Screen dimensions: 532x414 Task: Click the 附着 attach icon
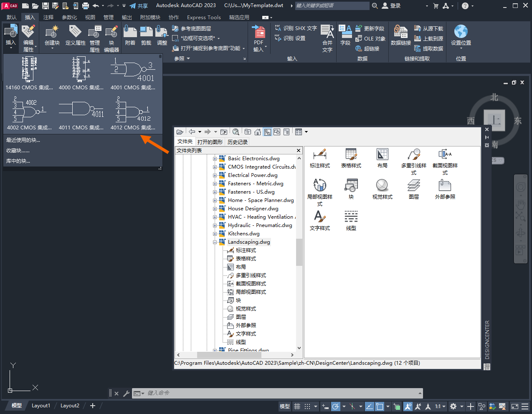click(x=130, y=32)
